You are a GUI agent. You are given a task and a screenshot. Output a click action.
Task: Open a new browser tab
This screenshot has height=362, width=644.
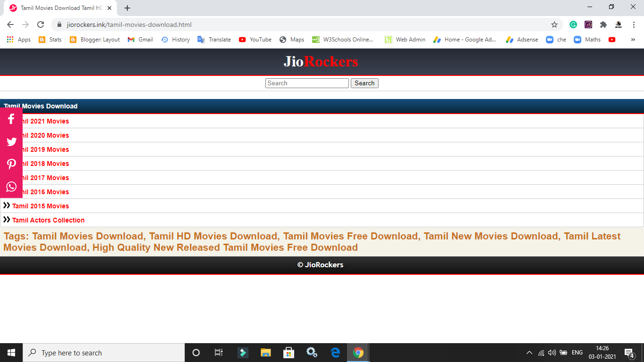[127, 8]
